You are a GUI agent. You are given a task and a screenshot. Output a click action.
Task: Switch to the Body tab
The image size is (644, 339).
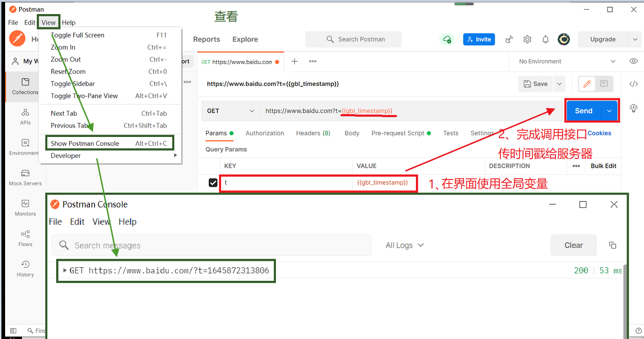[x=352, y=133]
